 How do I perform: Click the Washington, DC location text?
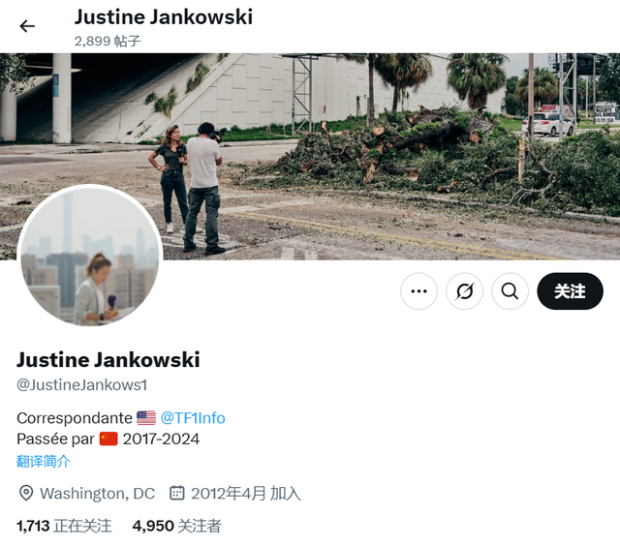coord(97,493)
